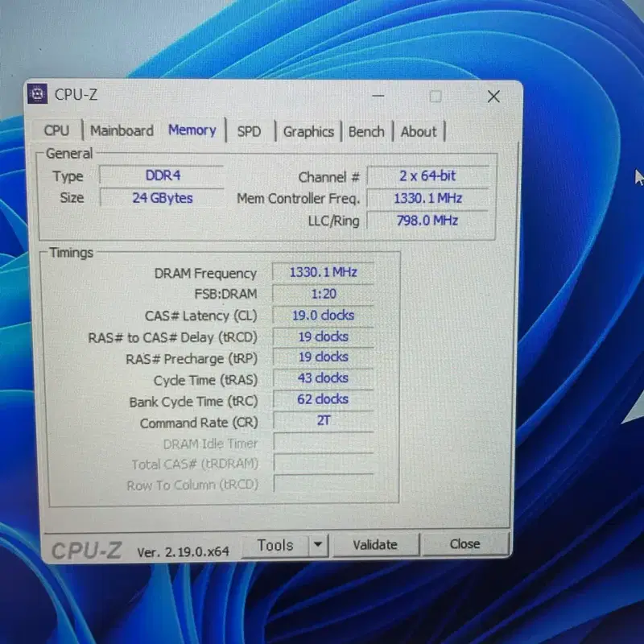Click the FSB:DRAM label
644x644 pixels.
click(x=225, y=294)
